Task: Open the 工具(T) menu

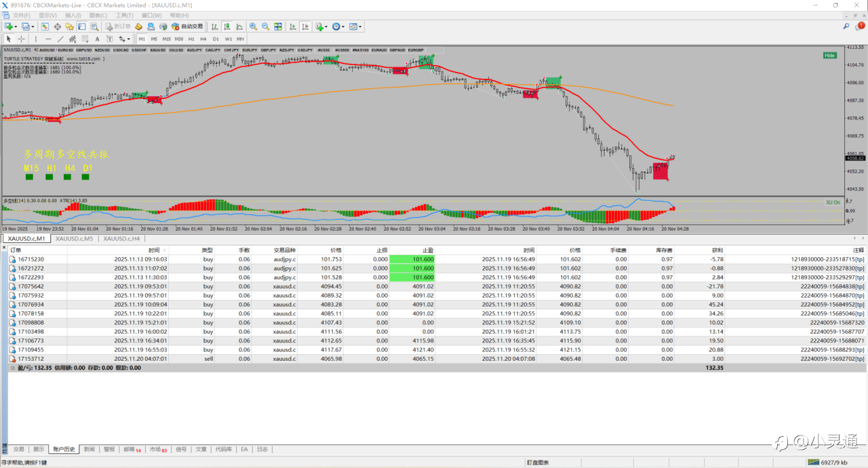Action: tap(125, 15)
